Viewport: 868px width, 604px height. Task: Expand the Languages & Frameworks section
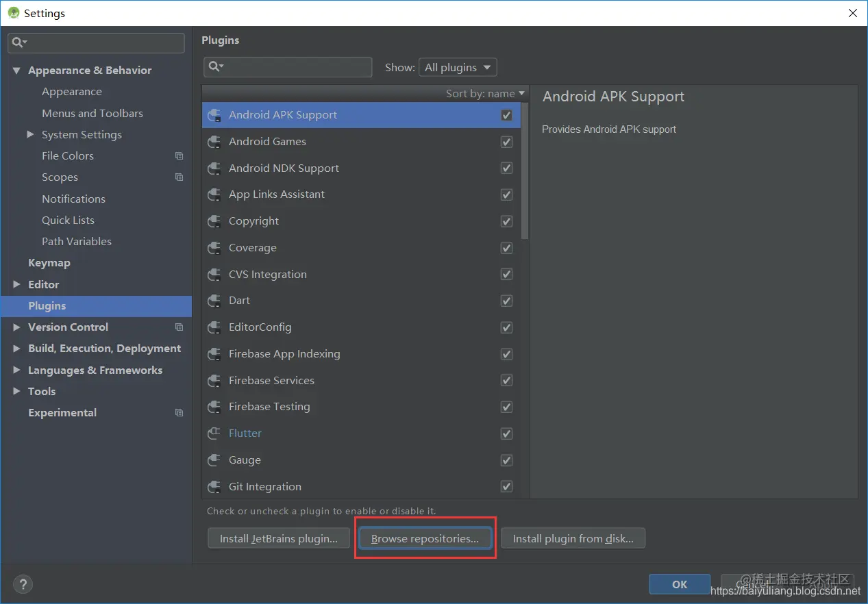pyautogui.click(x=16, y=370)
